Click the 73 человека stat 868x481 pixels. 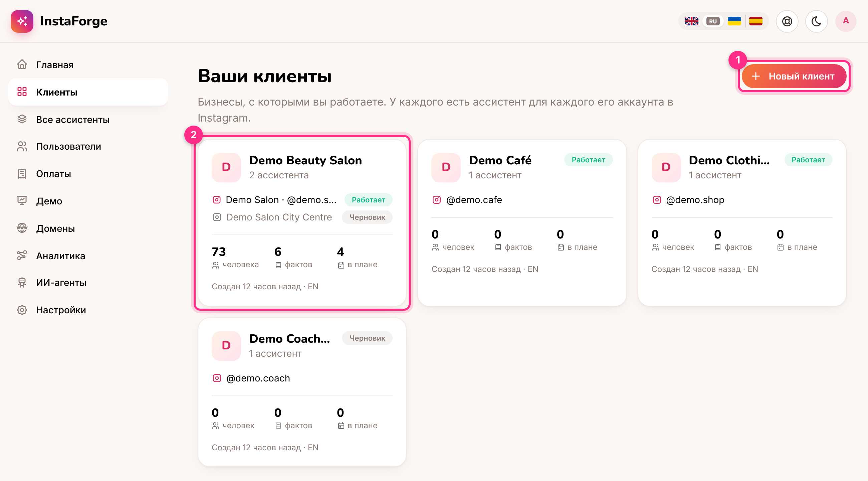pos(235,257)
